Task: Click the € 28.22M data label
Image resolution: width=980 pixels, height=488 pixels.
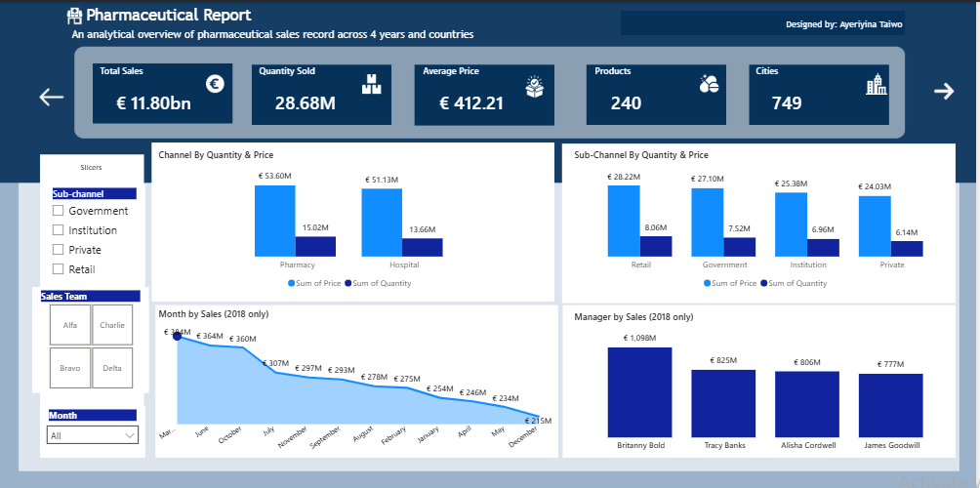Action: [x=624, y=177]
